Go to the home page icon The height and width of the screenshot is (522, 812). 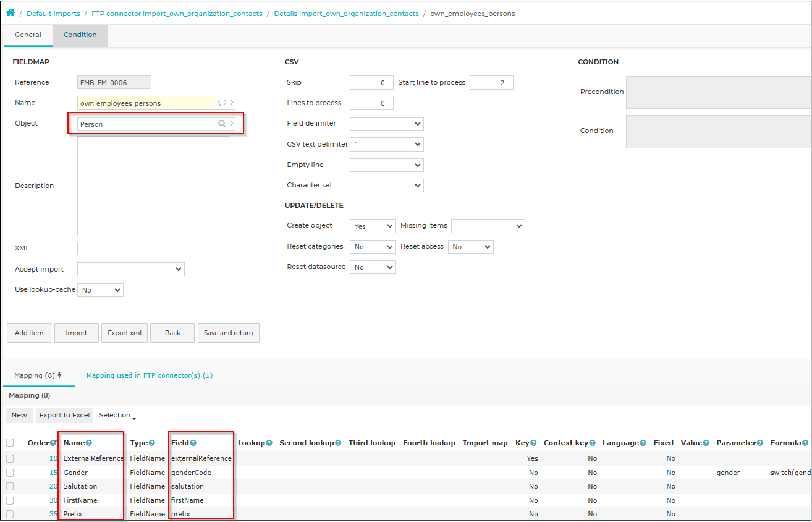pos(11,13)
